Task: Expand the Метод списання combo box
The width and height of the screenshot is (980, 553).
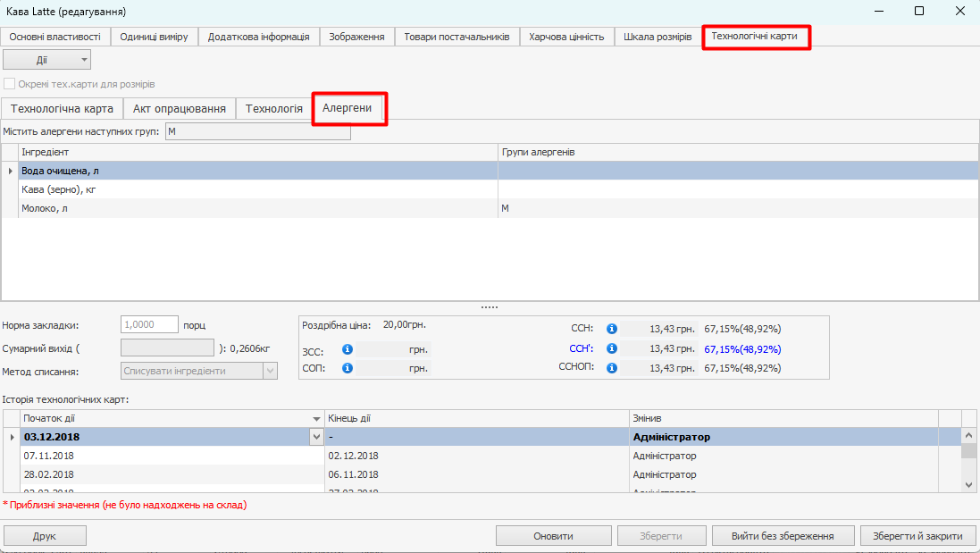Action: pyautogui.click(x=270, y=371)
